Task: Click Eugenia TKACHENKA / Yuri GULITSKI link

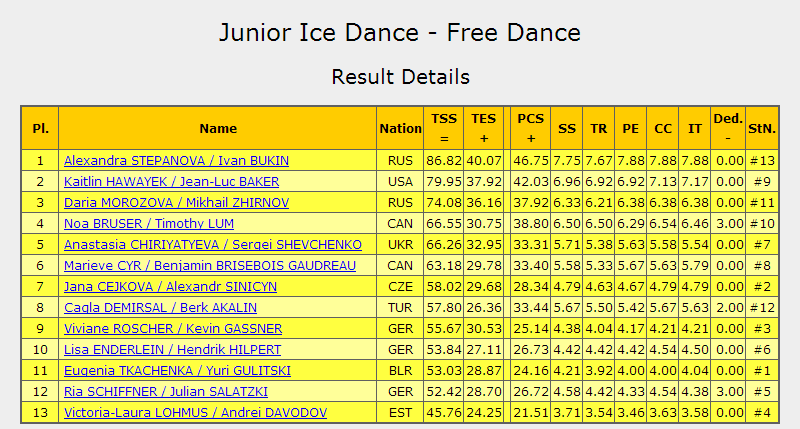Action: [x=177, y=370]
